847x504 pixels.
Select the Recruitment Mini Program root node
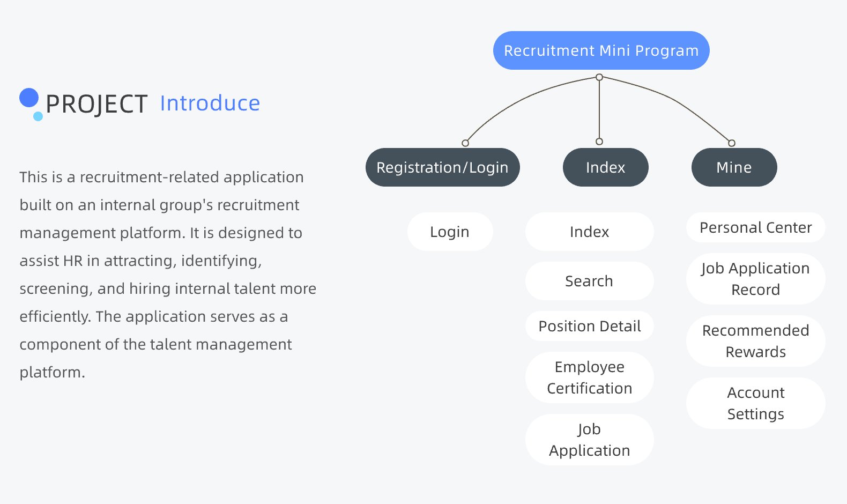tap(601, 50)
